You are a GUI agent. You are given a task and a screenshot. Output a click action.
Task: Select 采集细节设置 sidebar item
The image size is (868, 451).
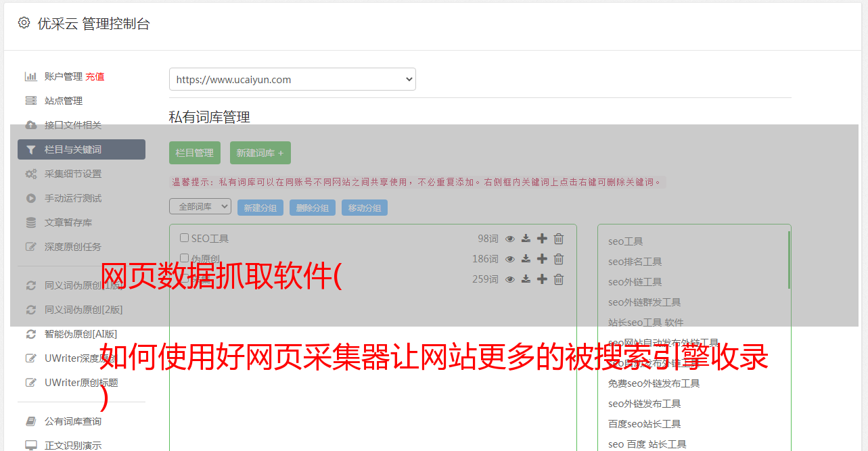(72, 174)
